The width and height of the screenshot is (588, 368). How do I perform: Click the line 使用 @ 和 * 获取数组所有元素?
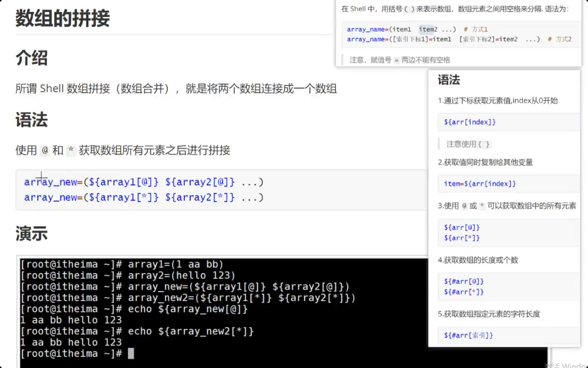(x=123, y=150)
